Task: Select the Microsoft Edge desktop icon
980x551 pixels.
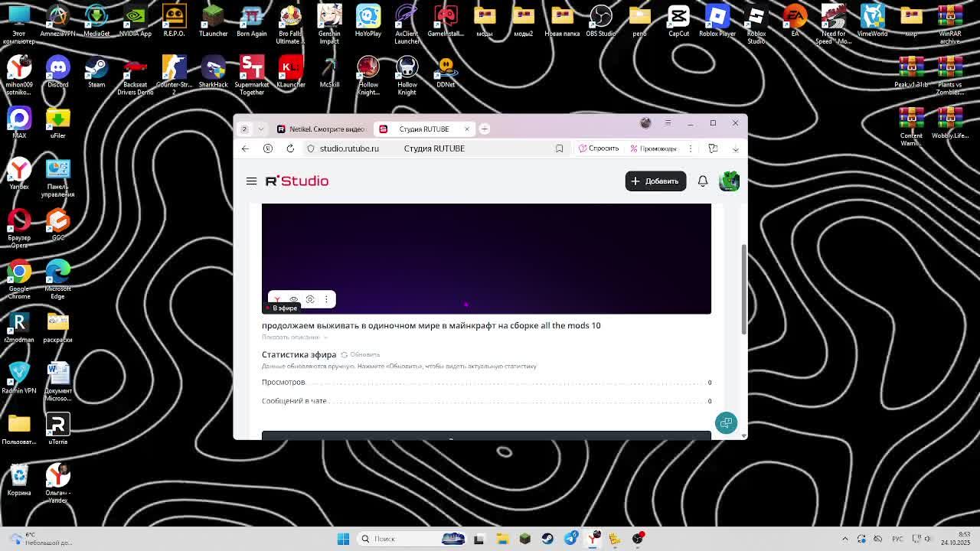Action: pyautogui.click(x=57, y=279)
